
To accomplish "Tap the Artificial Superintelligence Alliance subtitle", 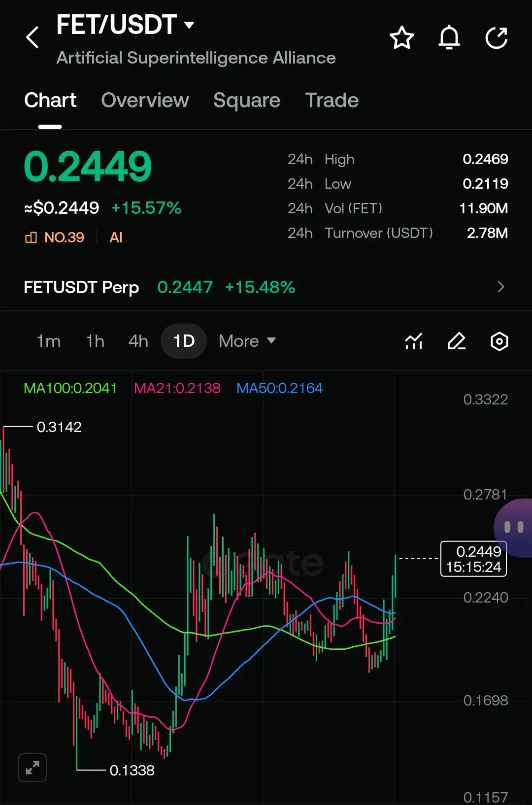I will click(196, 58).
